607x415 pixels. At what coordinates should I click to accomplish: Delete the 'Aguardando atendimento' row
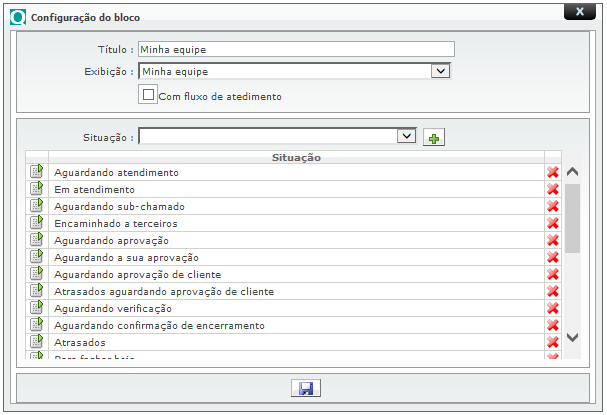[x=552, y=172]
